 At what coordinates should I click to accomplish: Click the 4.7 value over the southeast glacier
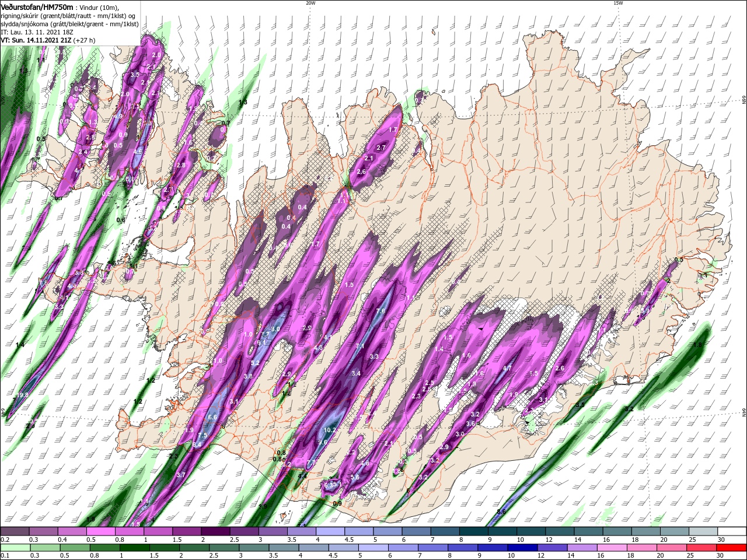pos(507,368)
